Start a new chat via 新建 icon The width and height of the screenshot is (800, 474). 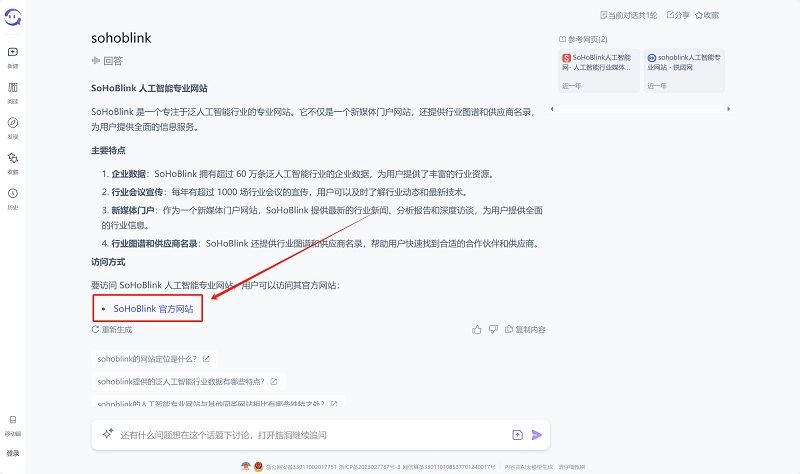pyautogui.click(x=13, y=52)
